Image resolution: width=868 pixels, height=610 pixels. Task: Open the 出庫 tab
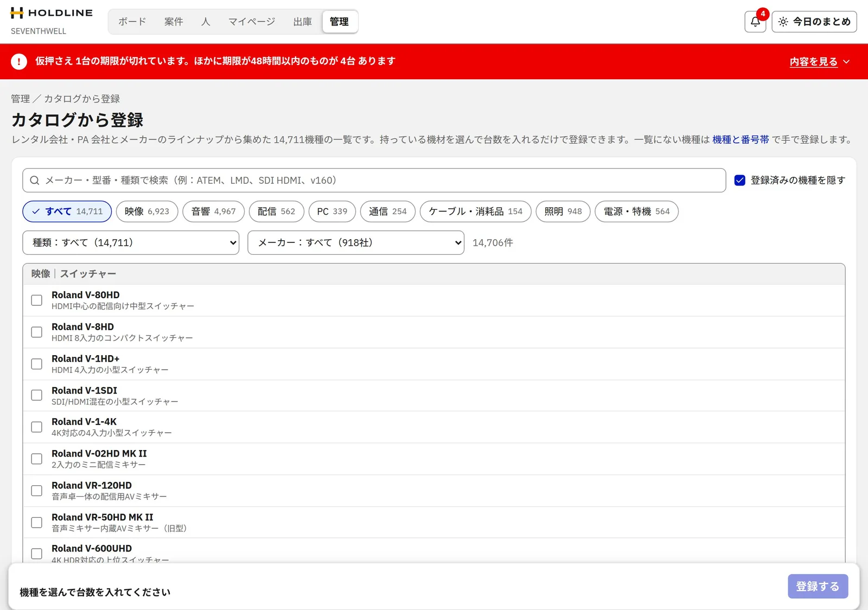(x=303, y=22)
